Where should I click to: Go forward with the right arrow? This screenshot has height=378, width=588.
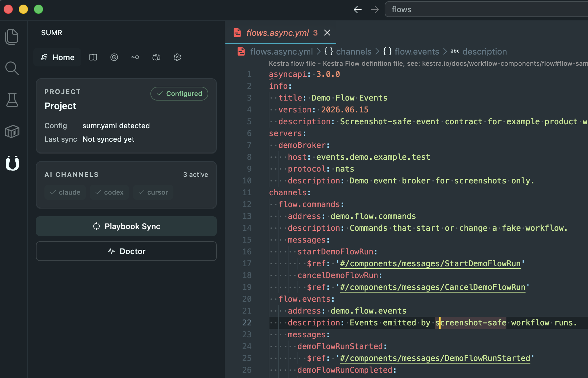point(375,10)
